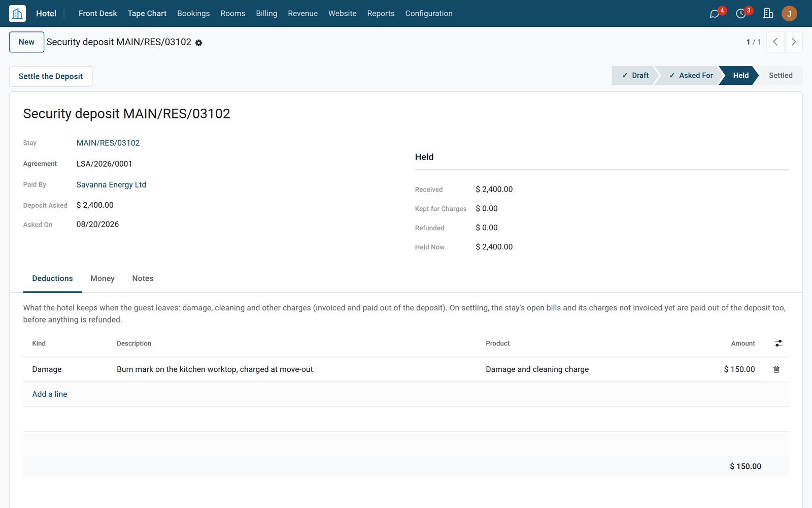Viewport: 812px width, 508px height.
Task: Create a New record
Action: 26,42
